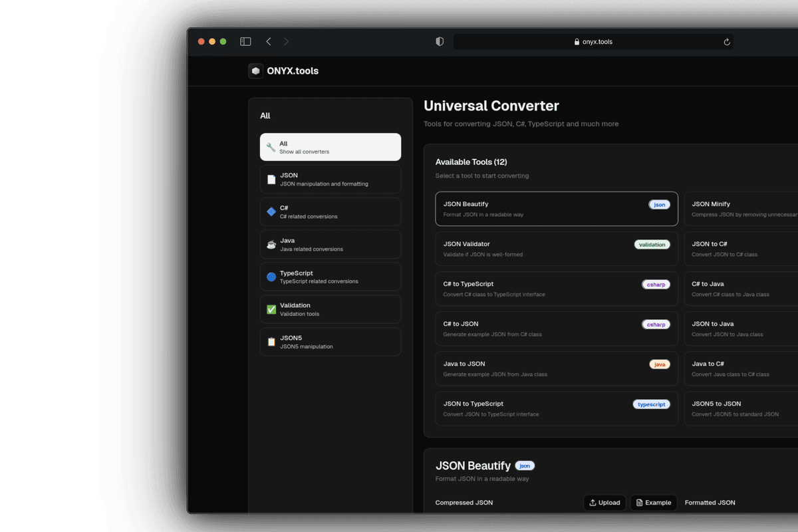This screenshot has width=798, height=532.
Task: Click the Example button
Action: point(653,503)
